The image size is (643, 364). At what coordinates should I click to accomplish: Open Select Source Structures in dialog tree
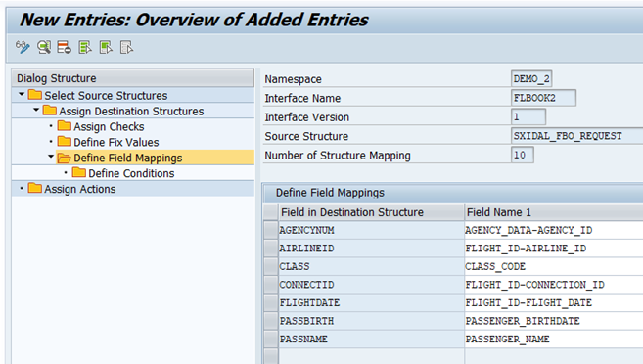point(106,96)
